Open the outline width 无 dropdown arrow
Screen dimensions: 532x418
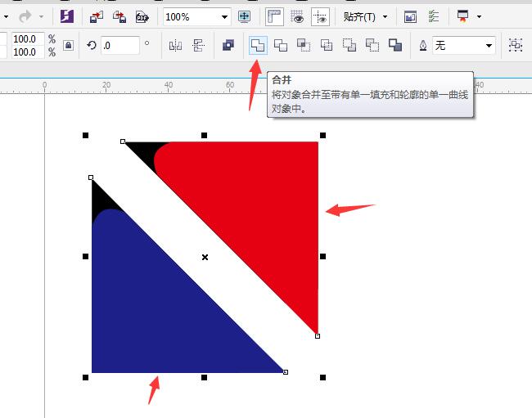coord(489,46)
